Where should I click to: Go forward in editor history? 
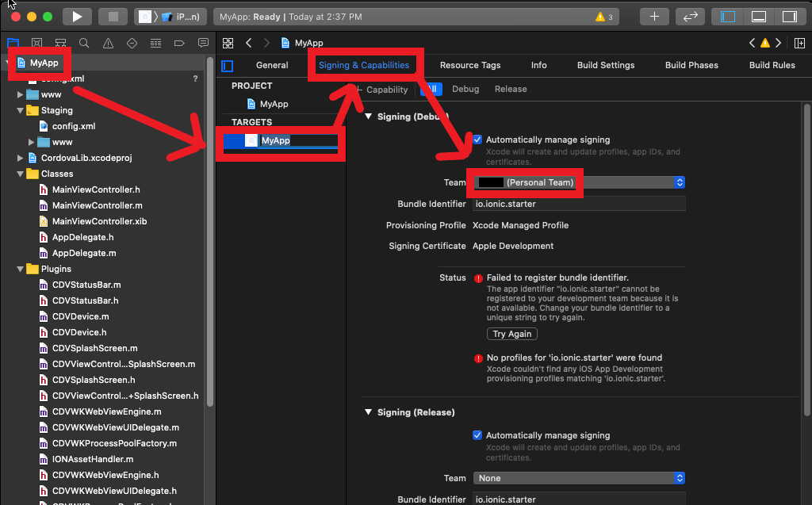click(x=266, y=43)
